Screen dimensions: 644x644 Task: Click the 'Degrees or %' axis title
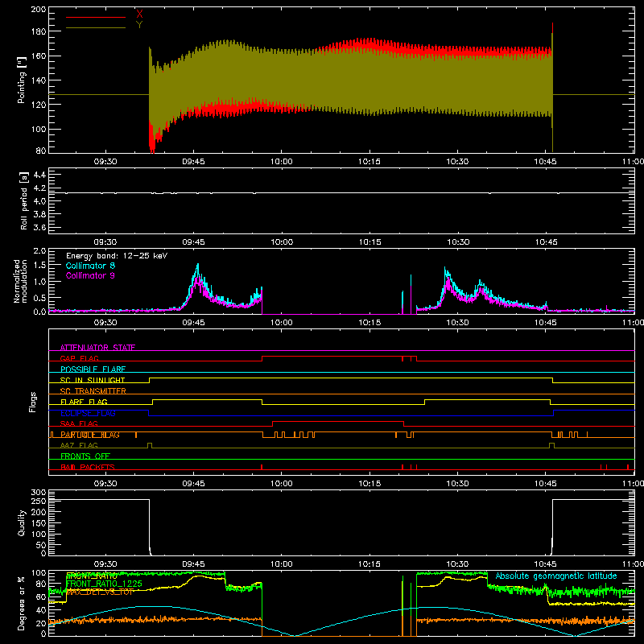[x=22, y=603]
